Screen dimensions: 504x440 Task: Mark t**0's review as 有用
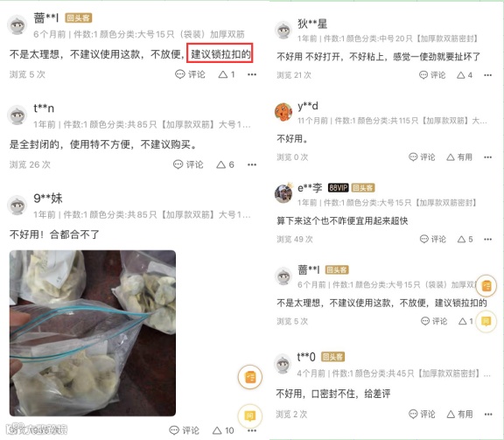pyautogui.click(x=459, y=414)
